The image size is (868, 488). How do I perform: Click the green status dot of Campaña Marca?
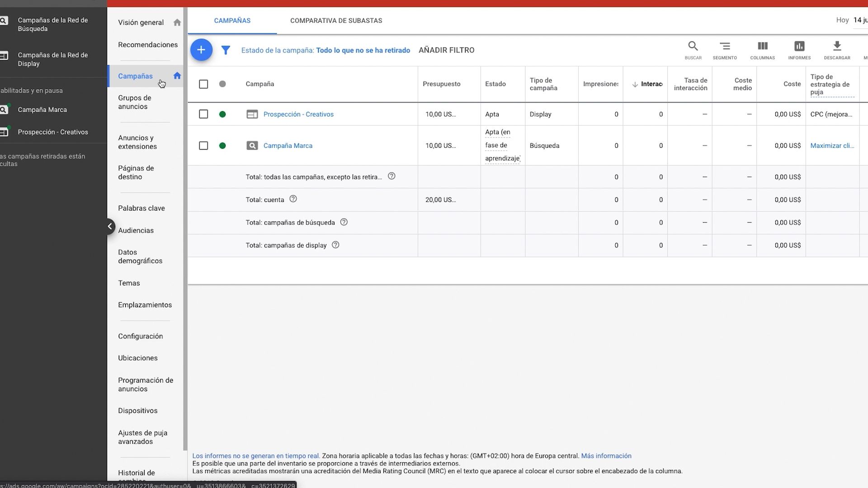tap(222, 145)
